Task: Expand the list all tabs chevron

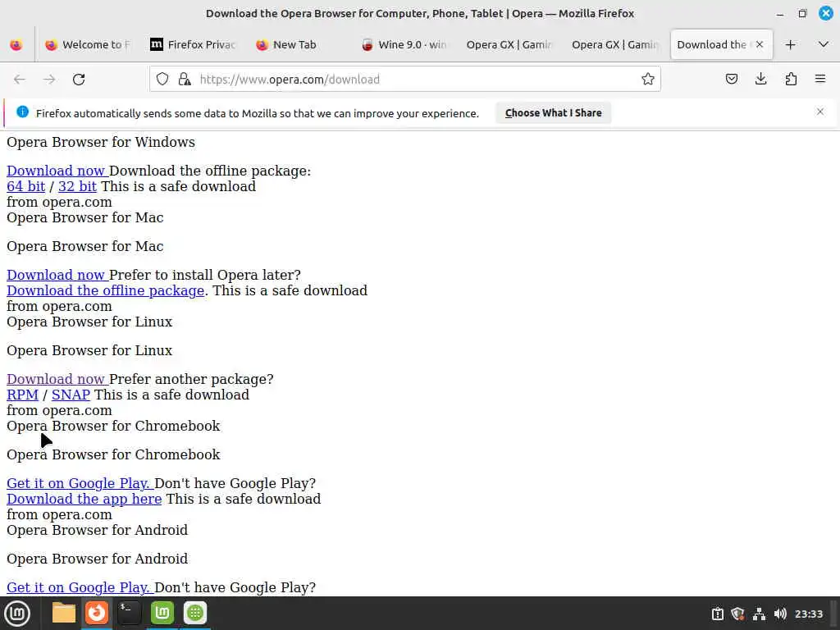Action: tap(824, 44)
